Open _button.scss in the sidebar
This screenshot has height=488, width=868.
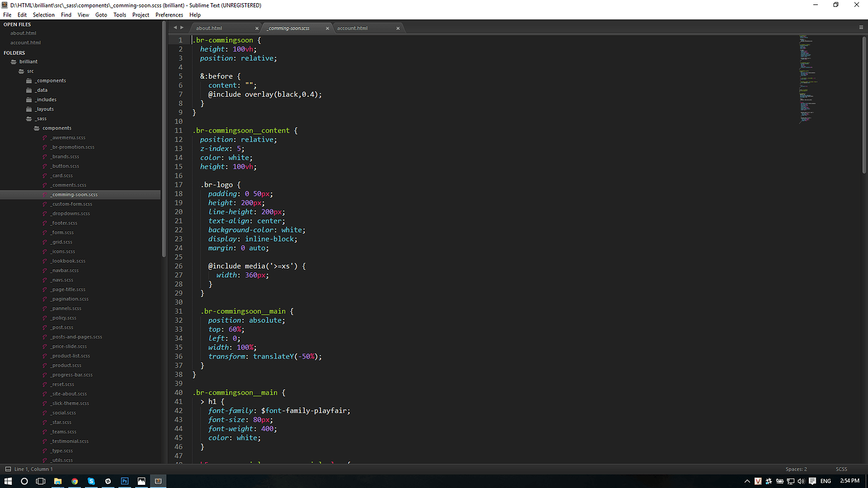click(x=65, y=166)
